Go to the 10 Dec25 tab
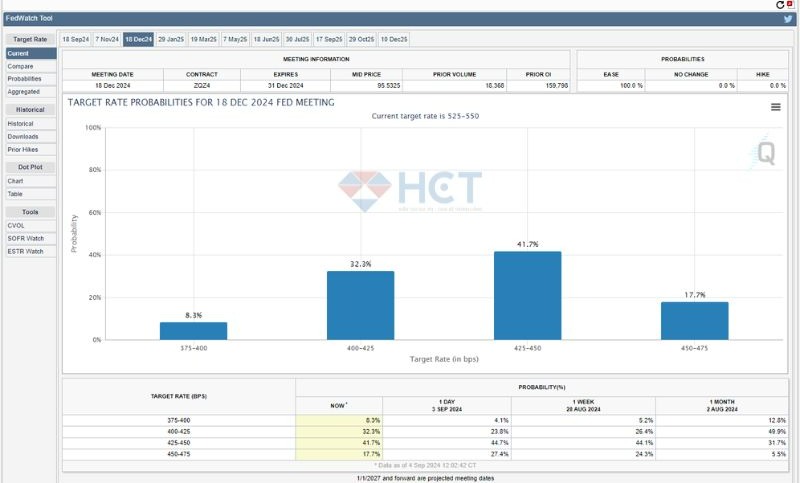 coord(394,39)
